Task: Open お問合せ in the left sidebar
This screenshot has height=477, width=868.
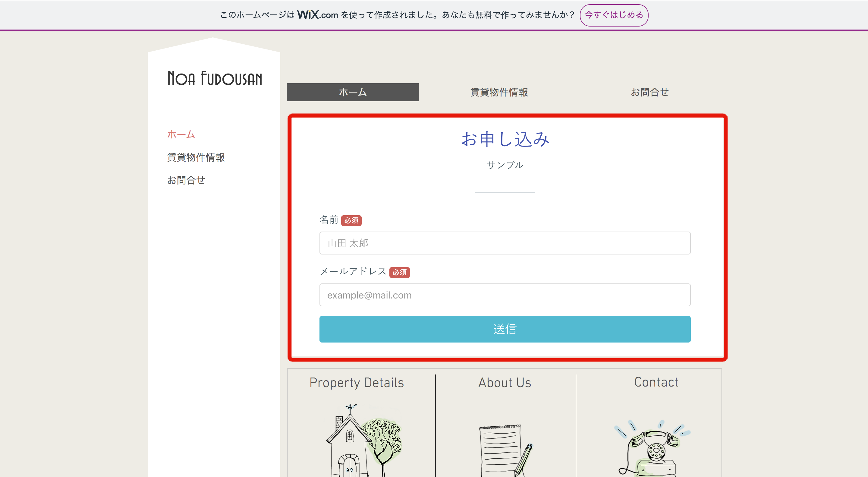Action: 186,180
